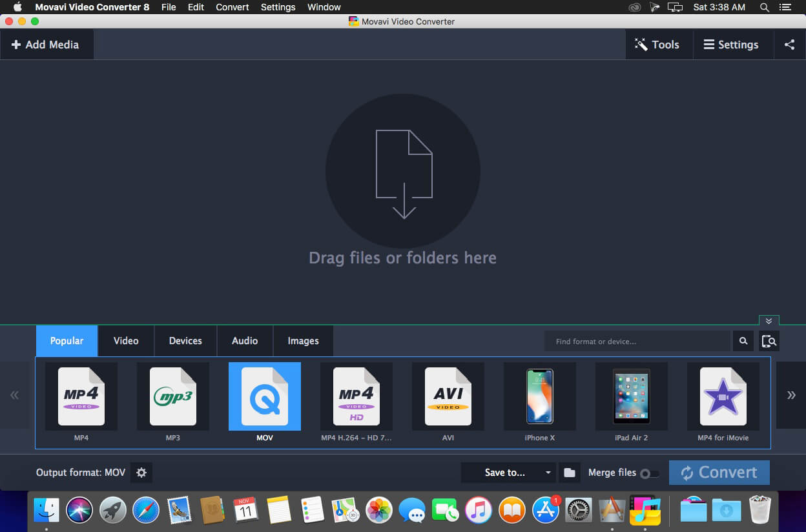Open iTunes from the dock
Screen dimensions: 806x532
[479, 510]
